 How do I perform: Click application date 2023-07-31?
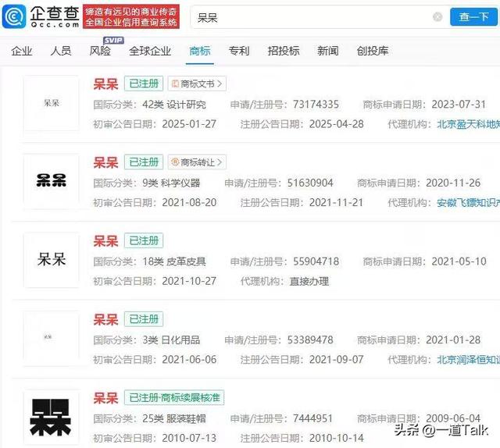pyautogui.click(x=459, y=105)
